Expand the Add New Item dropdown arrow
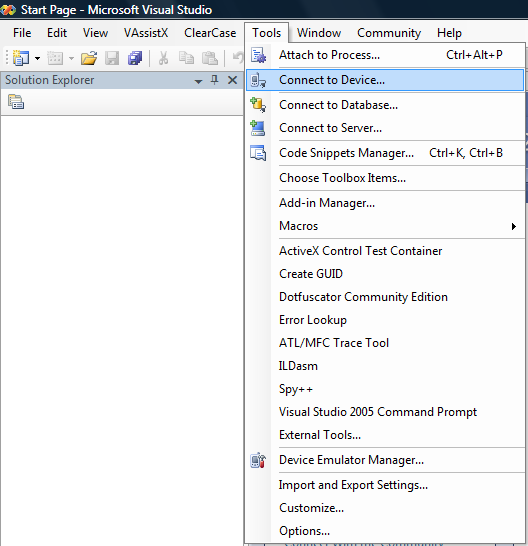 click(x=71, y=58)
